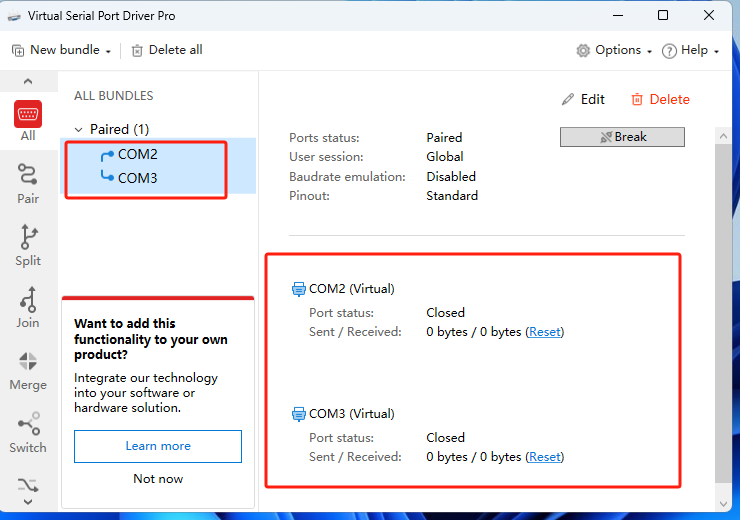Open the New bundle dropdown
Viewport: 740px width, 520px height.
tap(61, 50)
